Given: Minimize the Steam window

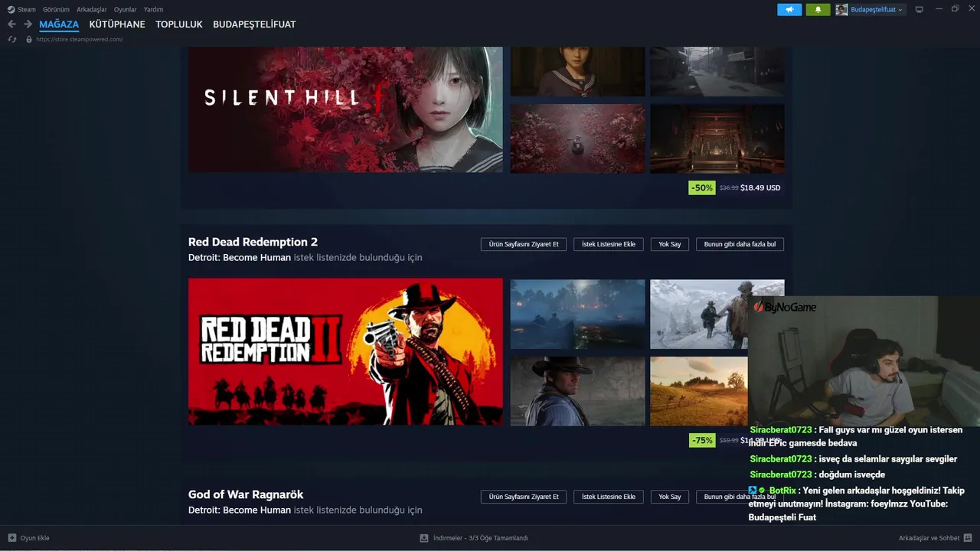Looking at the screenshot, I should [x=938, y=9].
